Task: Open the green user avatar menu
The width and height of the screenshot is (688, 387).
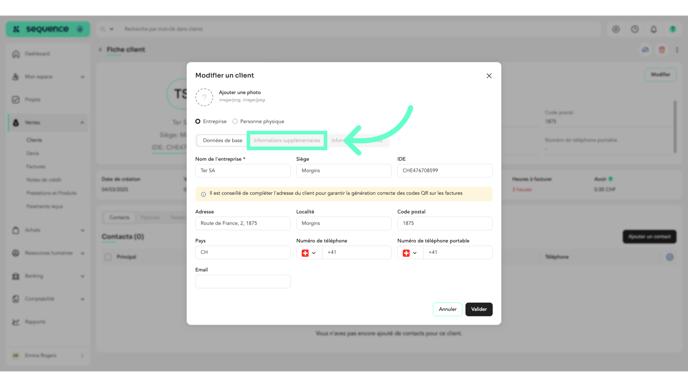Action: pyautogui.click(x=672, y=29)
